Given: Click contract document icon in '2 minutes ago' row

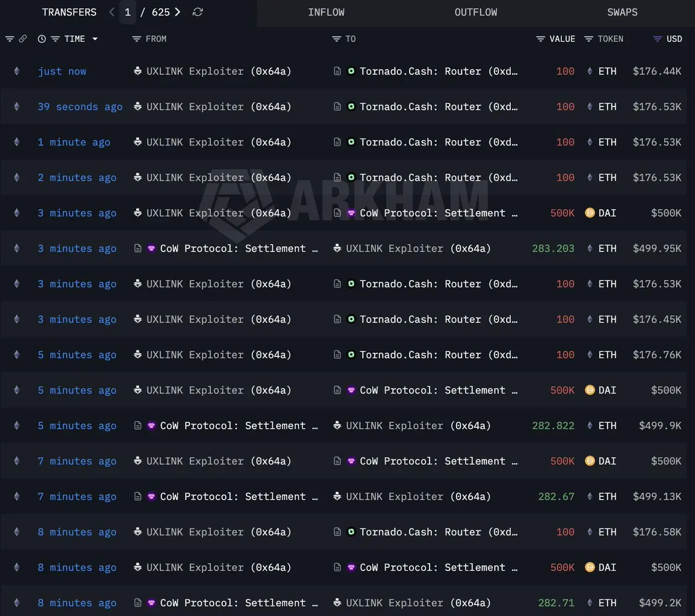Looking at the screenshot, I should (337, 177).
